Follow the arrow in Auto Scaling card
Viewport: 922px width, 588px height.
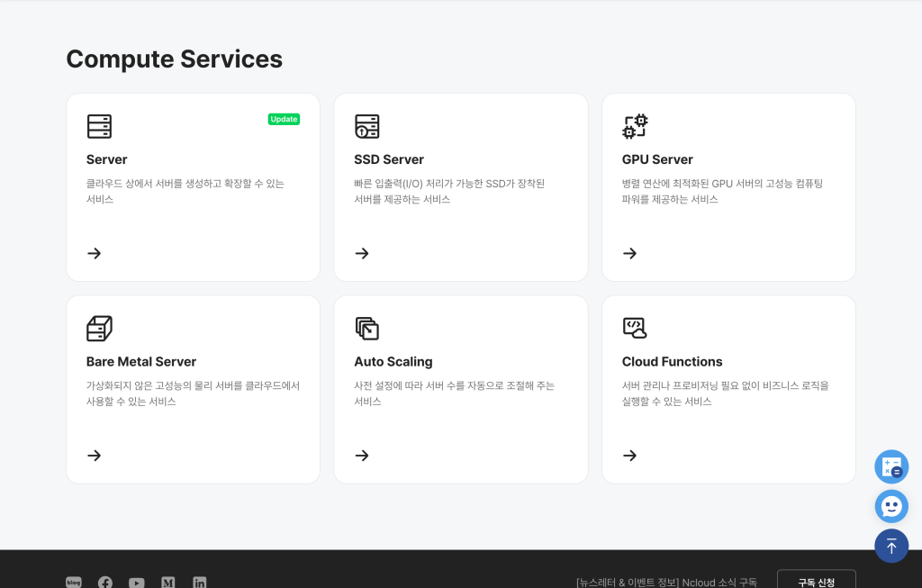[362, 456]
